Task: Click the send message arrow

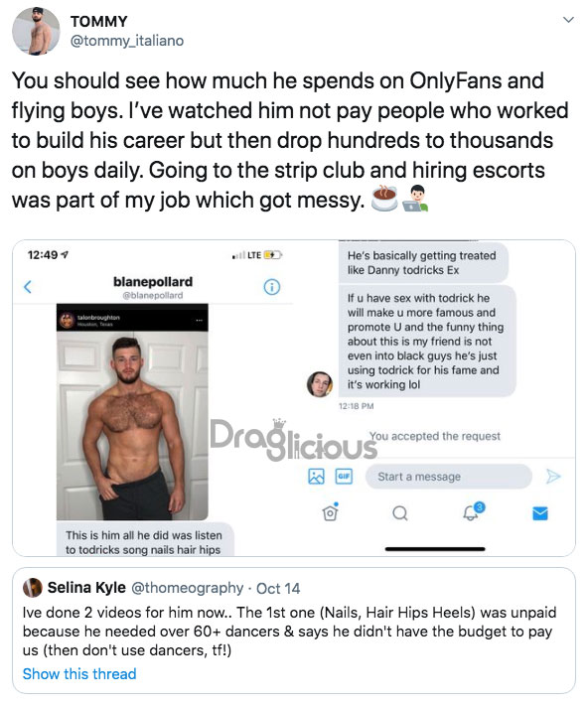Action: (553, 476)
